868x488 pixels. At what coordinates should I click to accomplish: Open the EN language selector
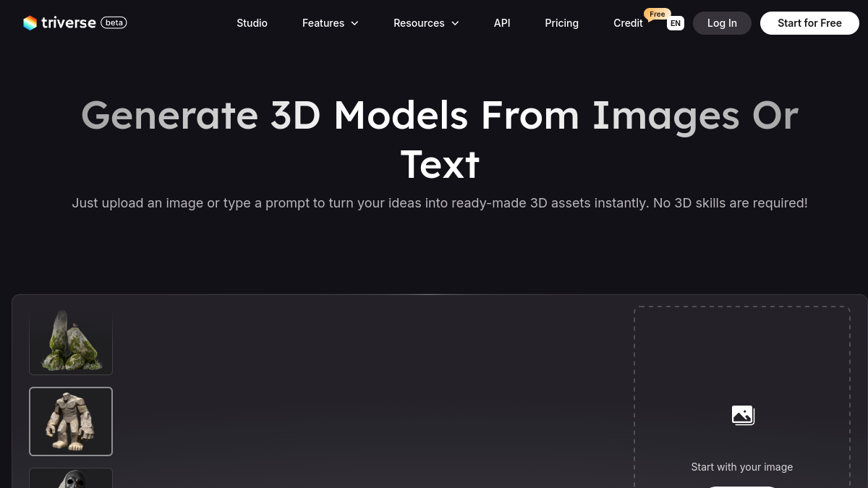pyautogui.click(x=676, y=23)
